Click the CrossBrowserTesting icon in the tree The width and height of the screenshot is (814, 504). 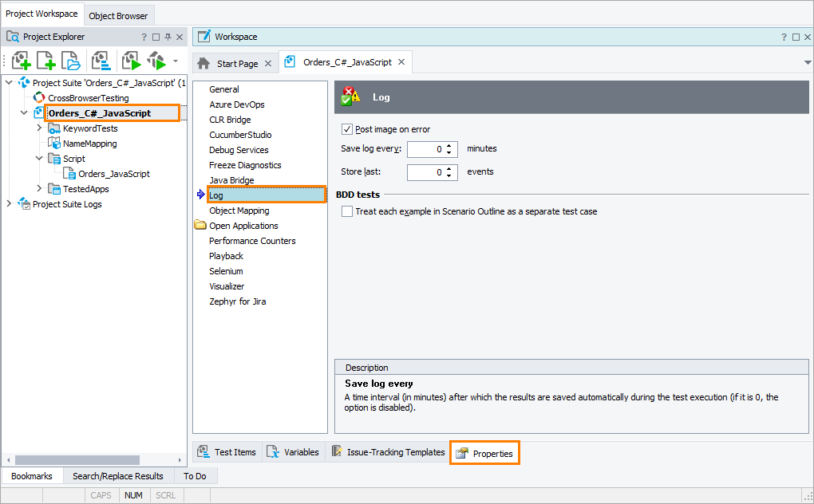pyautogui.click(x=39, y=97)
